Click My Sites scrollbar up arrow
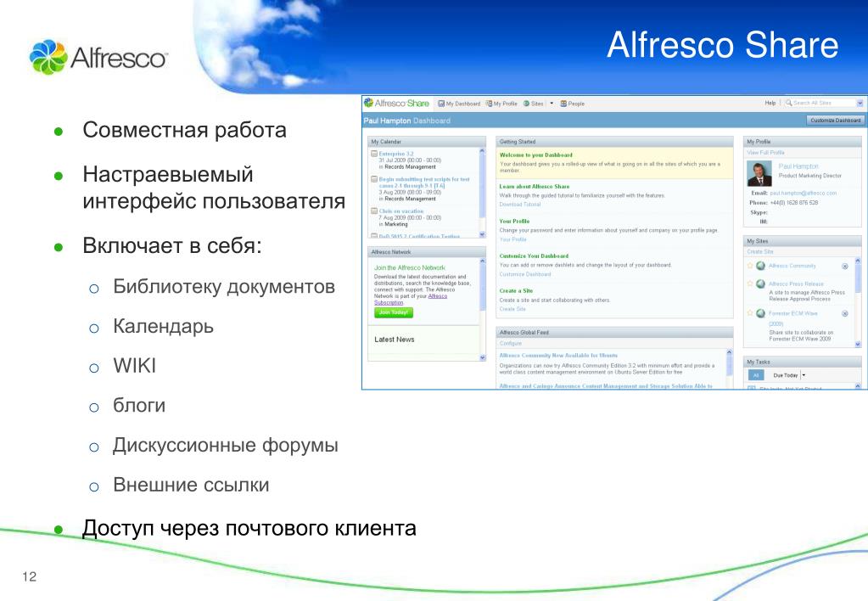This screenshot has height=601, width=868. coord(858,261)
